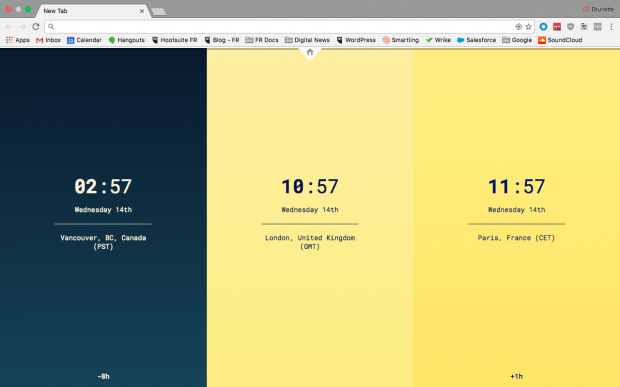
Task: Open a new tab with the tab button
Action: click(x=159, y=11)
